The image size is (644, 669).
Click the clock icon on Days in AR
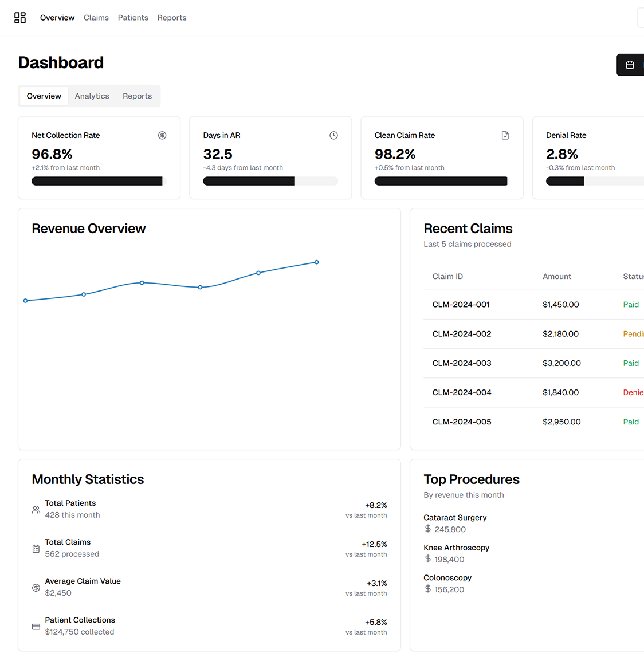pyautogui.click(x=333, y=136)
